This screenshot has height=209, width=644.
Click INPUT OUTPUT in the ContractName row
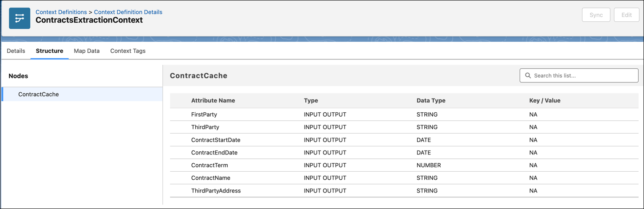point(325,178)
